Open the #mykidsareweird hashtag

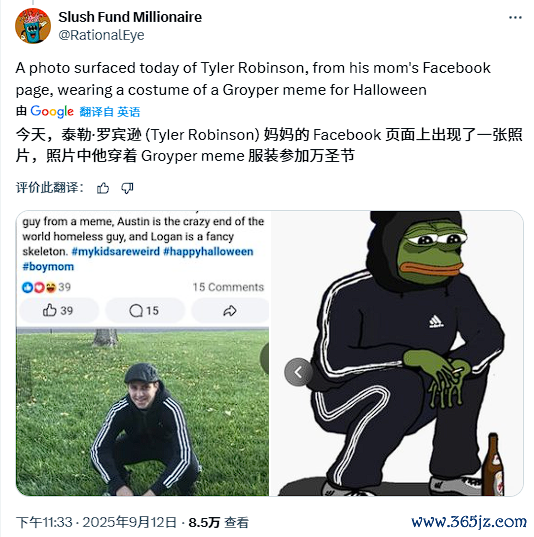tap(115, 251)
